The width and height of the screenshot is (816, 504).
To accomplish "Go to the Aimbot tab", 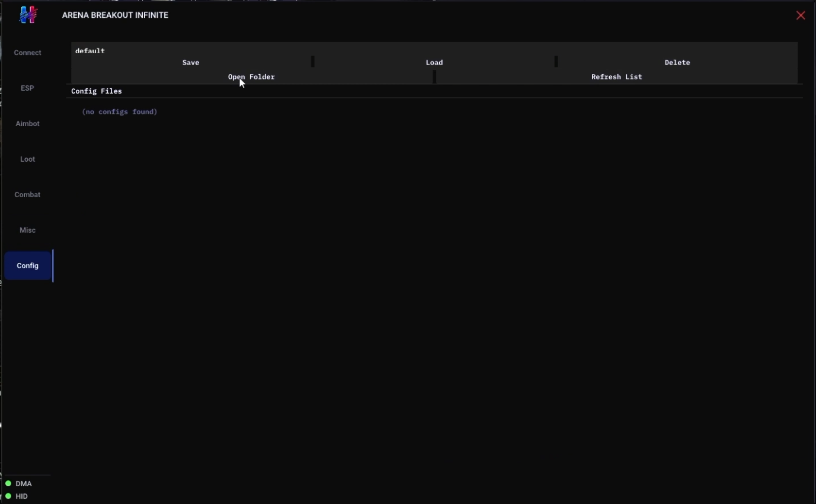I will 28,124.
